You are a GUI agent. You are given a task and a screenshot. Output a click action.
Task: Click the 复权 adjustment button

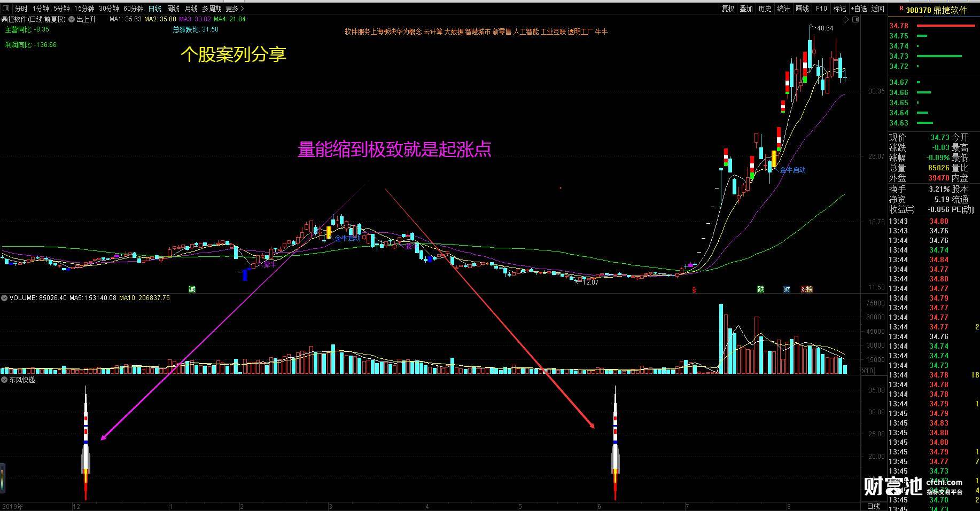[x=728, y=9]
